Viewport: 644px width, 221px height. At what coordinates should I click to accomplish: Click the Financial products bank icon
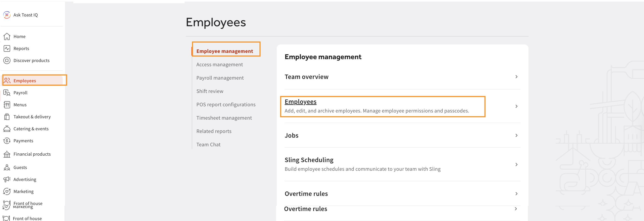7,154
